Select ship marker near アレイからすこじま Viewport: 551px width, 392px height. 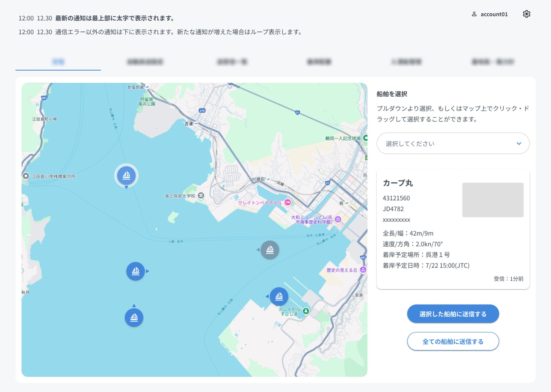tap(279, 296)
